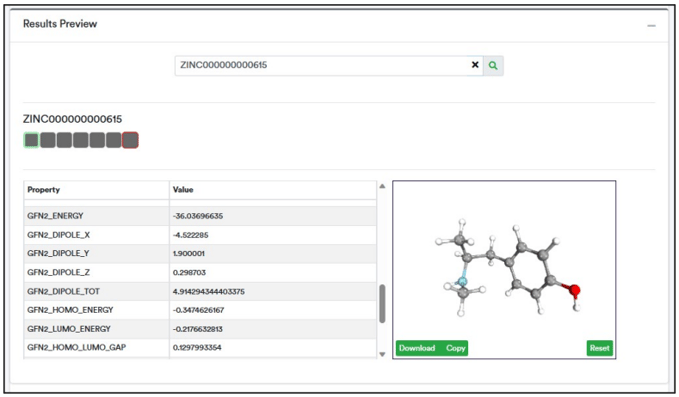
Task: Click the blue nitrogen atom in viewer
Action: coord(462,282)
